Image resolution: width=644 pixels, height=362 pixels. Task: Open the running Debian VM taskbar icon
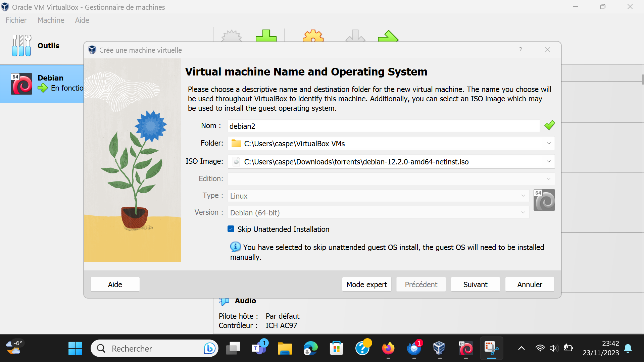[x=466, y=349]
